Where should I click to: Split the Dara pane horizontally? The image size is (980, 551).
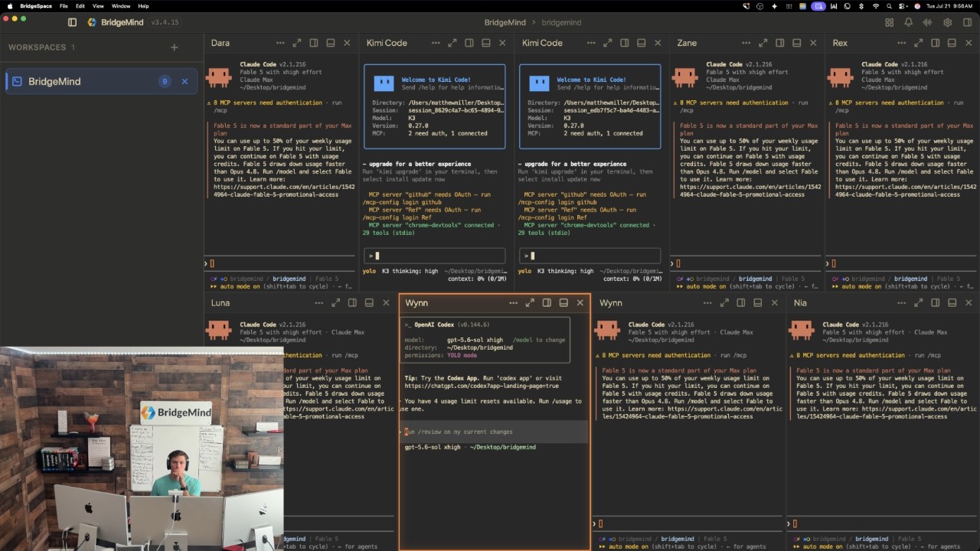click(331, 43)
